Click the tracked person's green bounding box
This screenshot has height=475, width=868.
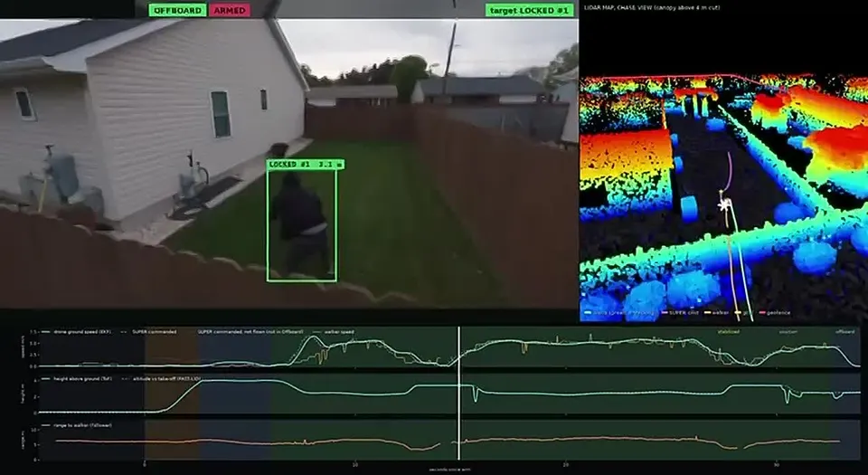click(302, 226)
